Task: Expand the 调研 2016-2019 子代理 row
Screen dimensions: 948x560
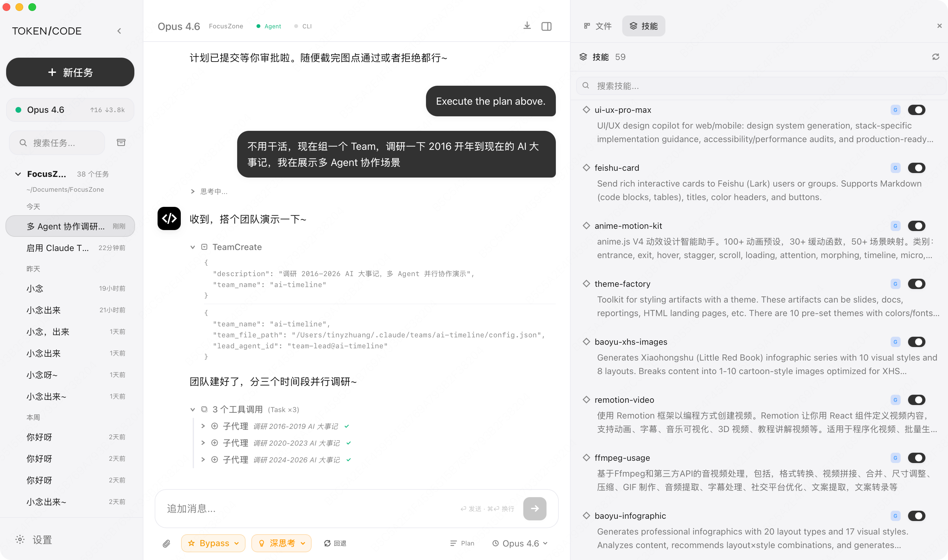Action: 203,426
